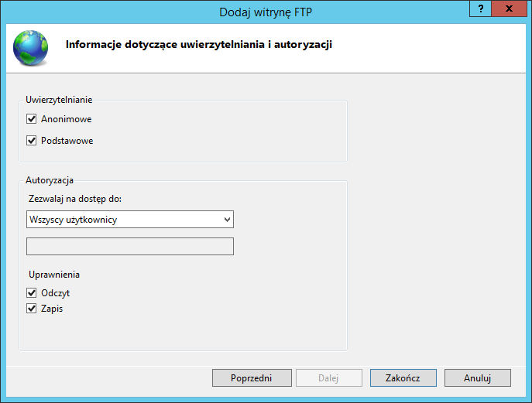Cancel the wizard with Anuluj
532x403 pixels.
pos(477,378)
